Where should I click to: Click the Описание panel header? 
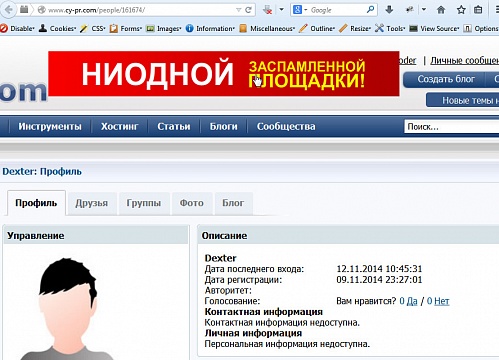click(349, 235)
